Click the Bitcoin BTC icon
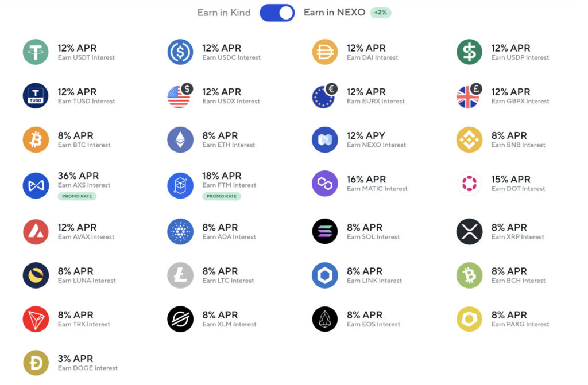Image resolution: width=588 pixels, height=385 pixels. [36, 139]
